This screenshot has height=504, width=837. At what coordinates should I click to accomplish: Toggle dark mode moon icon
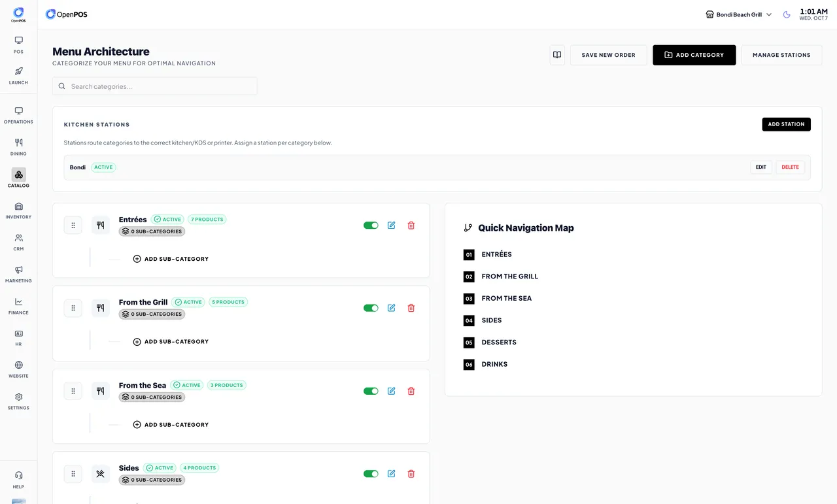point(787,14)
